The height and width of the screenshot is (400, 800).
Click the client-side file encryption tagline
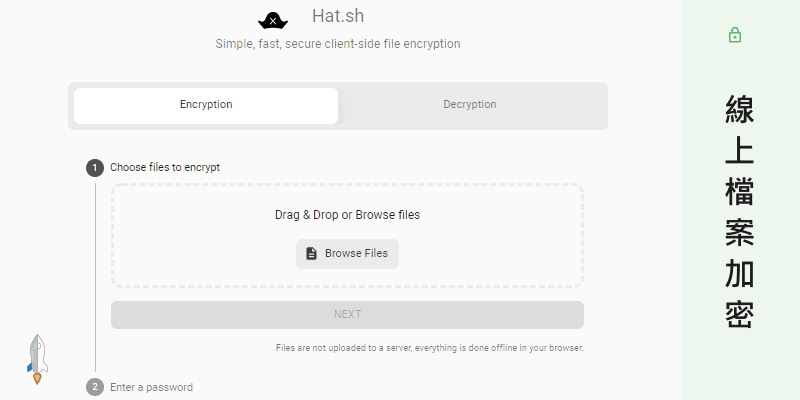point(338,44)
